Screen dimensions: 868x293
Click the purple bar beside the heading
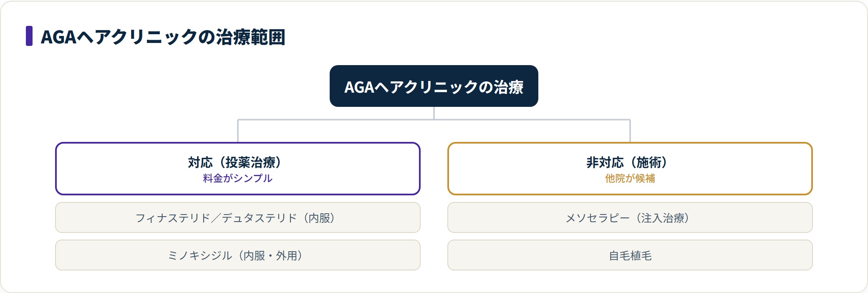pos(29,36)
